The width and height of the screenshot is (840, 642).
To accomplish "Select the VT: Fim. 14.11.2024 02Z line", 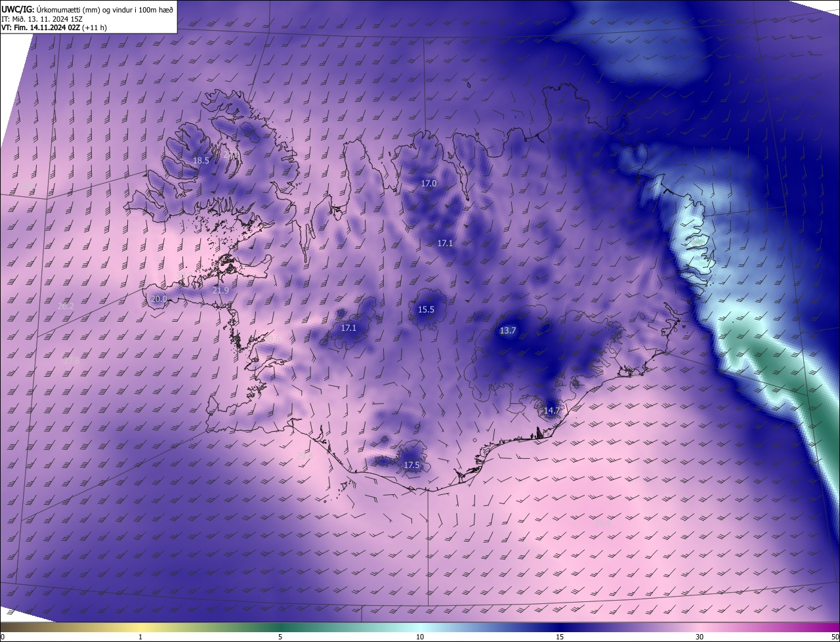I will (x=54, y=28).
